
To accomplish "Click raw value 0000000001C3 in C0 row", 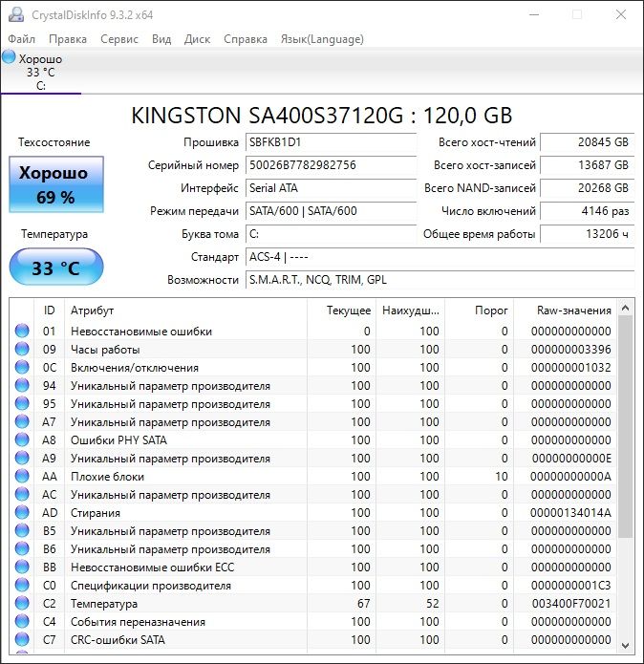I will click(x=570, y=586).
